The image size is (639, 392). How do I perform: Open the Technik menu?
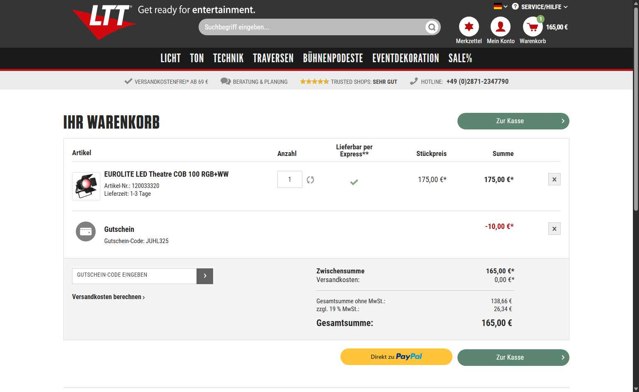(228, 58)
